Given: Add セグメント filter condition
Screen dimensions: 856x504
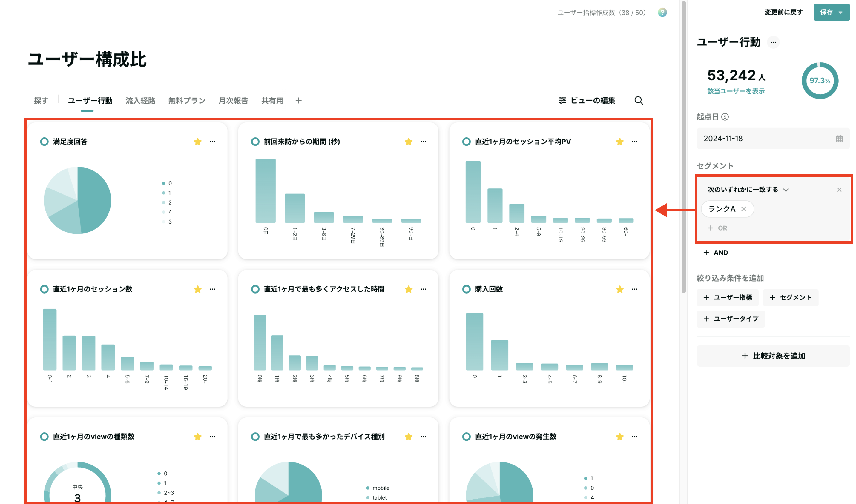Looking at the screenshot, I should click(x=791, y=297).
